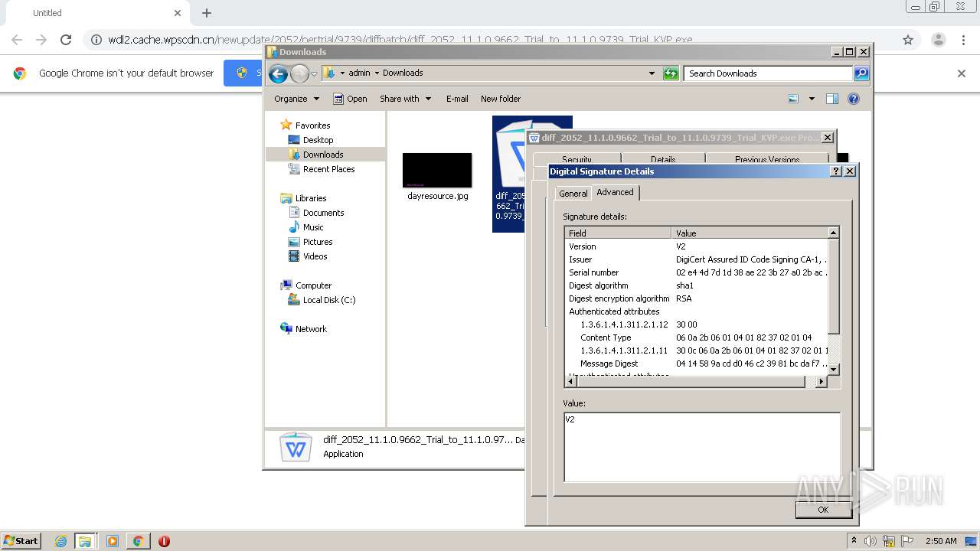Viewport: 980px width, 551px height.
Task: Open Pictures library
Action: (318, 242)
